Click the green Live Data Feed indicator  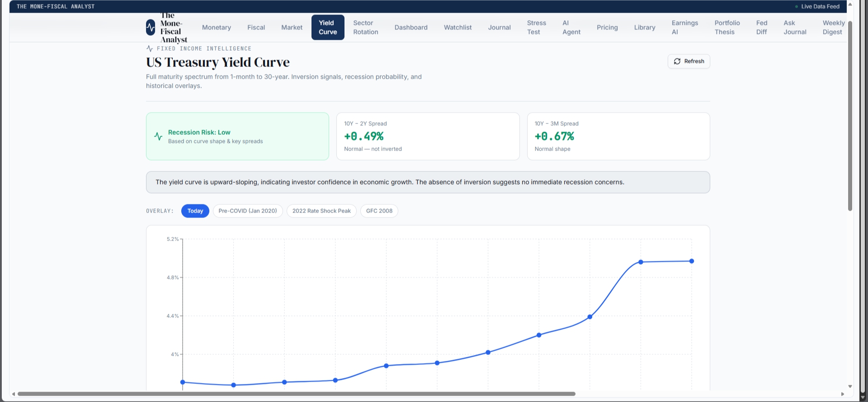point(797,6)
